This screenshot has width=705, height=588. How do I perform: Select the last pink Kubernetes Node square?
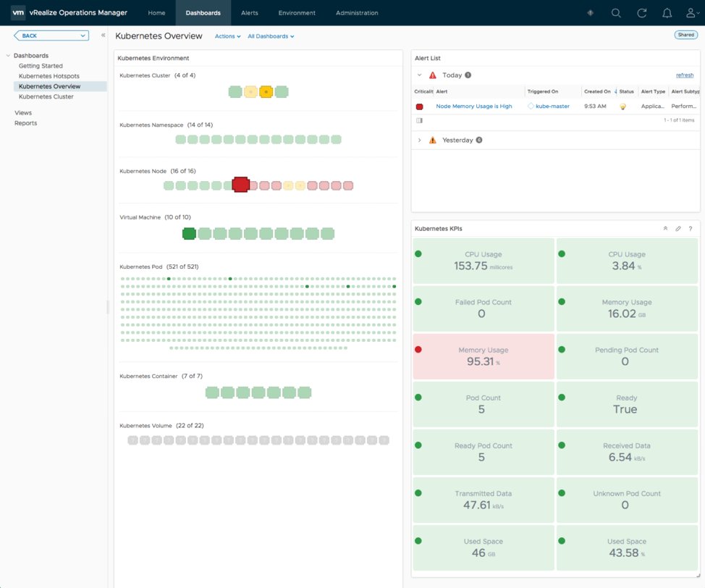tap(348, 185)
